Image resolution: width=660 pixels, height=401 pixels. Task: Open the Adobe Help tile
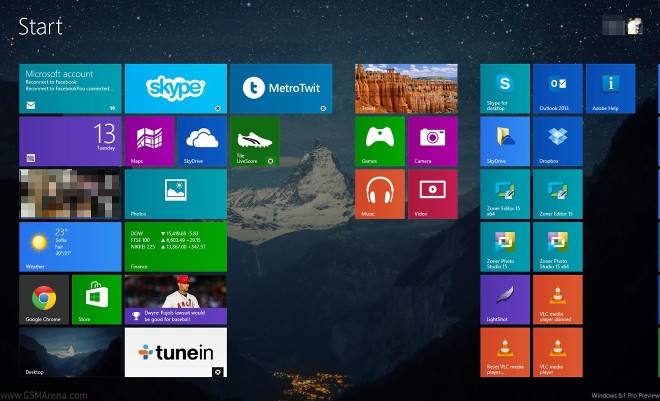pos(610,89)
